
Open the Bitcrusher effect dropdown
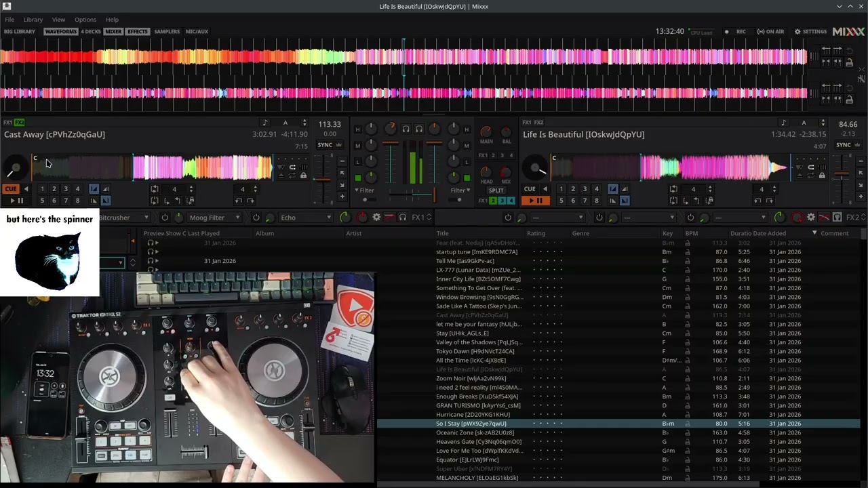pyautogui.click(x=124, y=218)
